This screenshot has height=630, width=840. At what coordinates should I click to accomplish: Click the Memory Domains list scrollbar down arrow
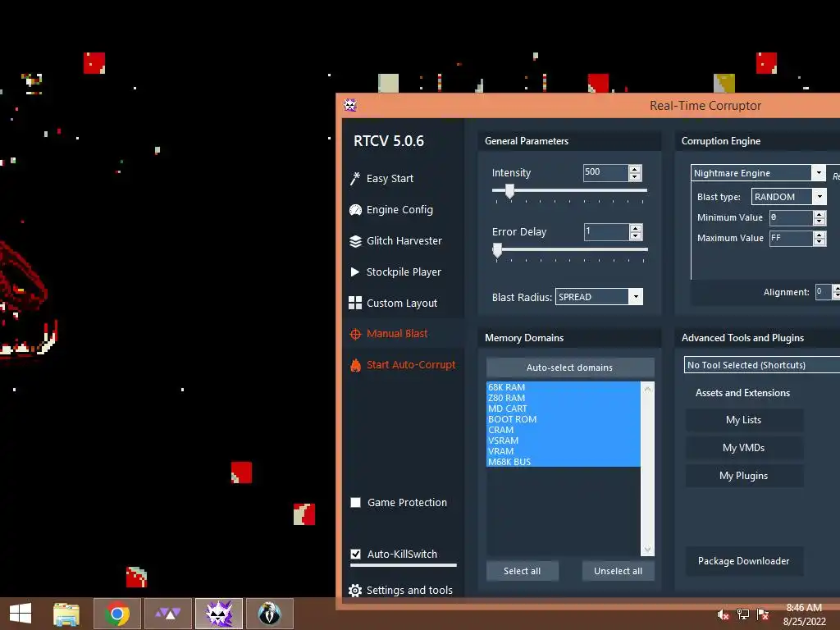pyautogui.click(x=647, y=550)
